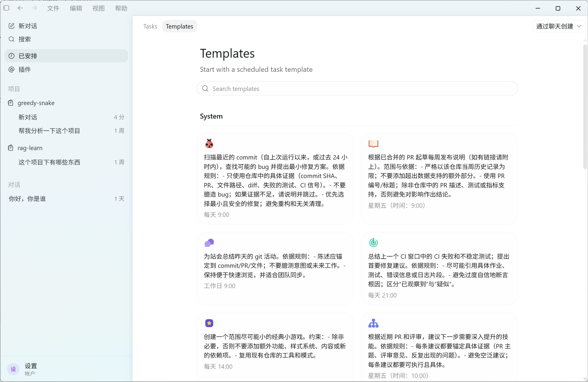Click the 4 分 timestamp beside 新对话
The height and width of the screenshot is (382, 588).
coord(119,117)
